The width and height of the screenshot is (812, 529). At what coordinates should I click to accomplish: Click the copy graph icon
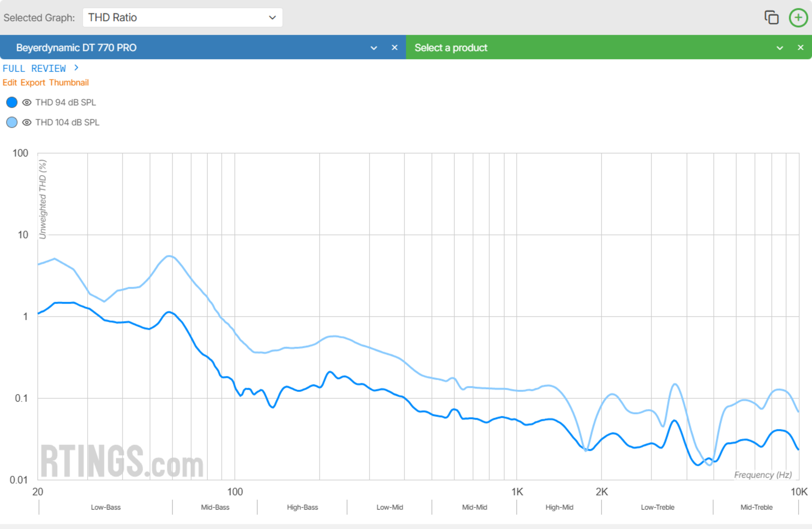pyautogui.click(x=771, y=17)
